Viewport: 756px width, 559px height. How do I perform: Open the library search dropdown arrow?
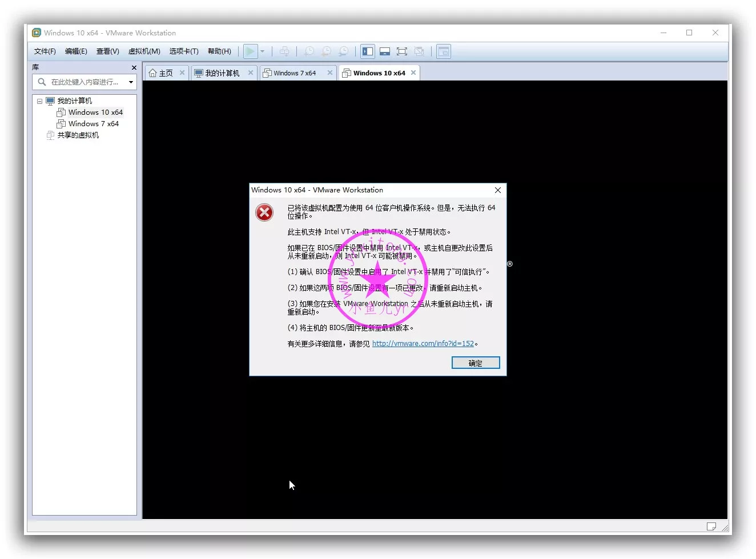(131, 82)
